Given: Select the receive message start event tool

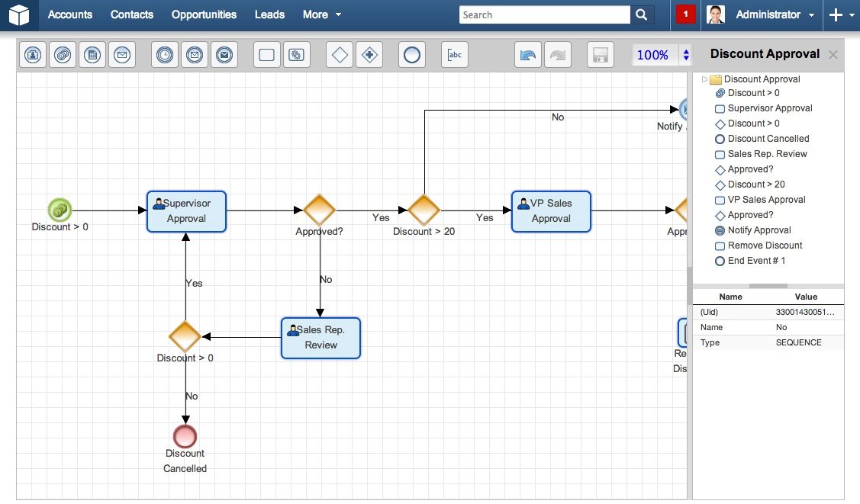Looking at the screenshot, I should [x=122, y=55].
